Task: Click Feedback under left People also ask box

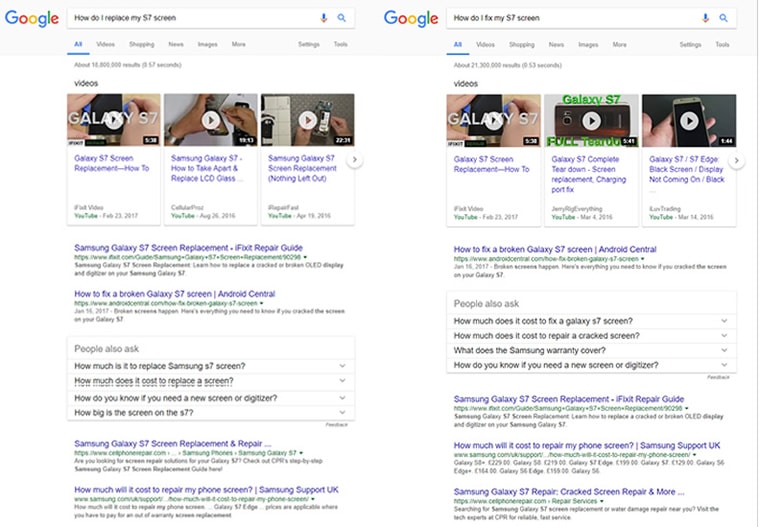Action: 336,425
